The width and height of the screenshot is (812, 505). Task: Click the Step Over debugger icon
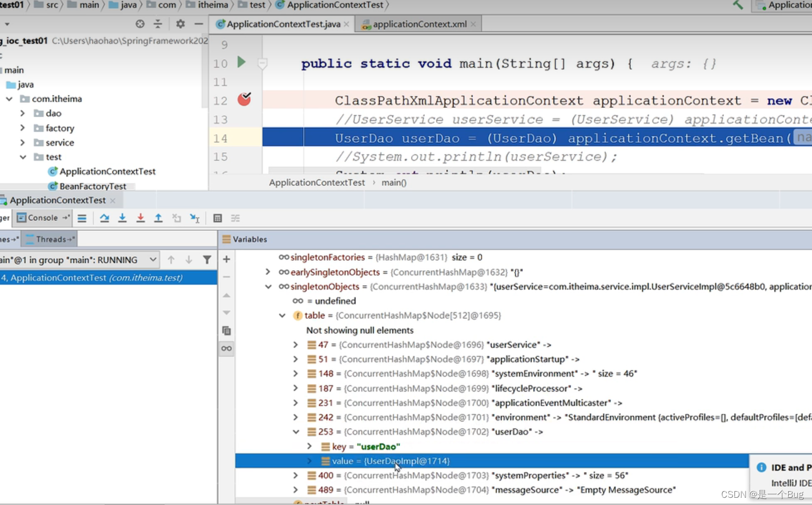point(104,218)
